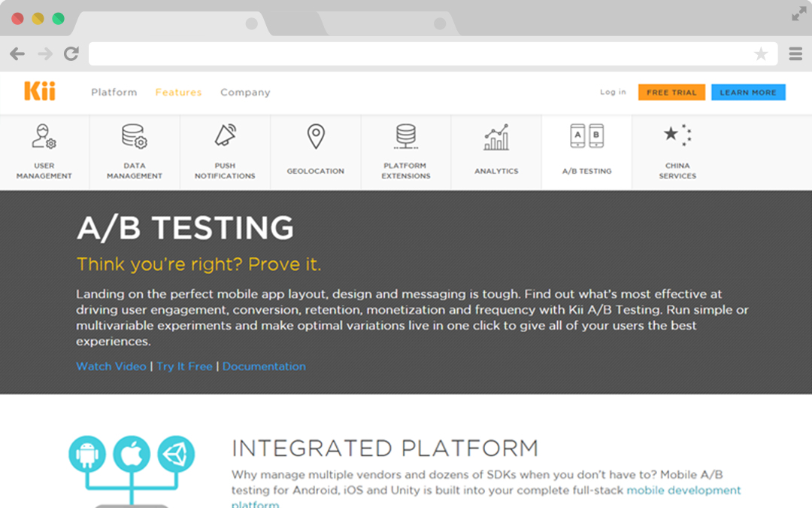Select the Analytics chart icon
Screen dimensions: 812x508
[496, 138]
